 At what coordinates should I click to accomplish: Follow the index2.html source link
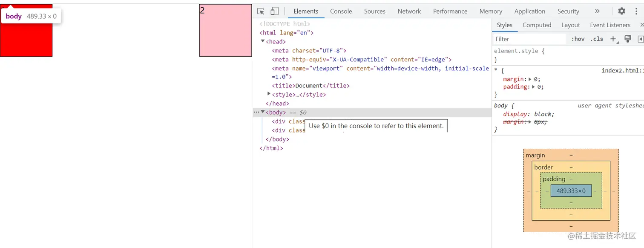pyautogui.click(x=622, y=71)
